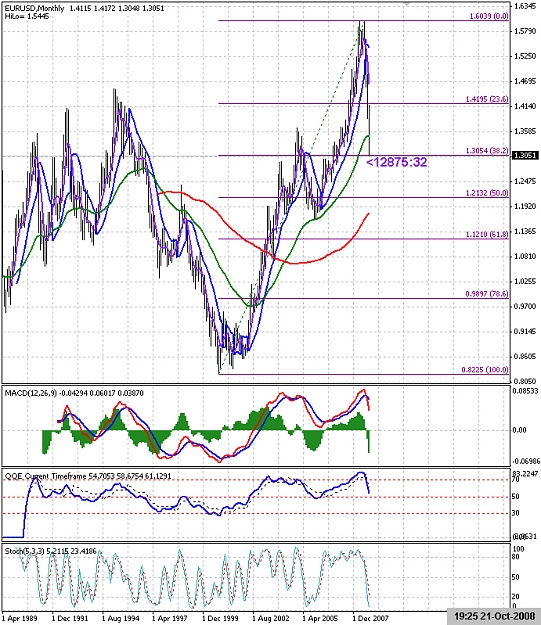Click the 1 Apr 1997 date label
This screenshot has height=625, width=541.
[169, 618]
